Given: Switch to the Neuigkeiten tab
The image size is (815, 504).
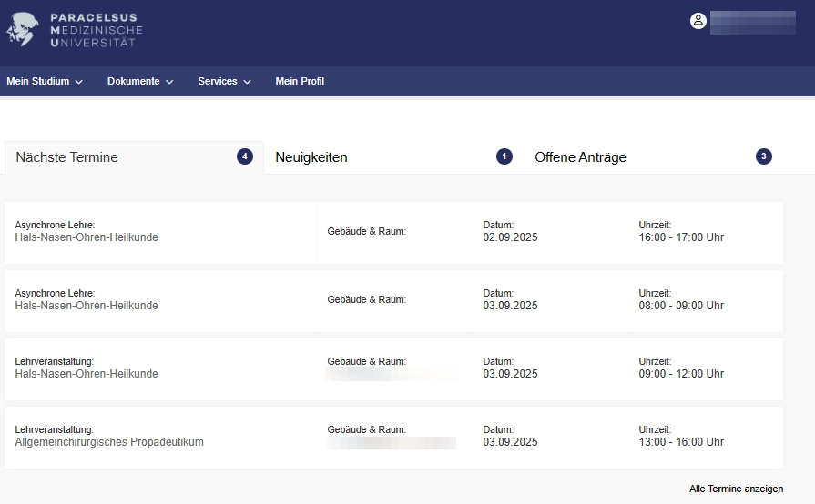Looking at the screenshot, I should (x=393, y=157).
